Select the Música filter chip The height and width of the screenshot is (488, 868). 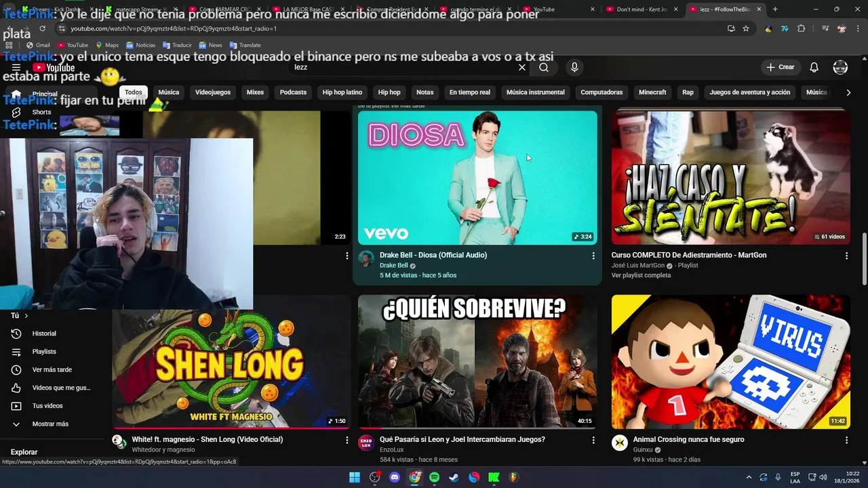pos(169,92)
